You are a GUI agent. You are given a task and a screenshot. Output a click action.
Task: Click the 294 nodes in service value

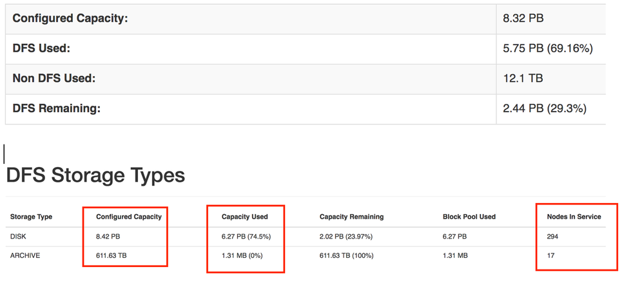552,237
